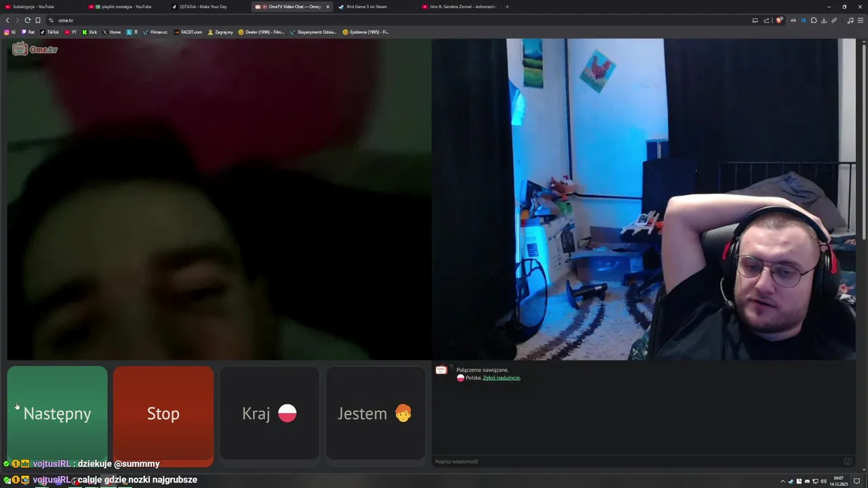
Task: Click the cast screen icon in toolbar
Action: (755, 20)
